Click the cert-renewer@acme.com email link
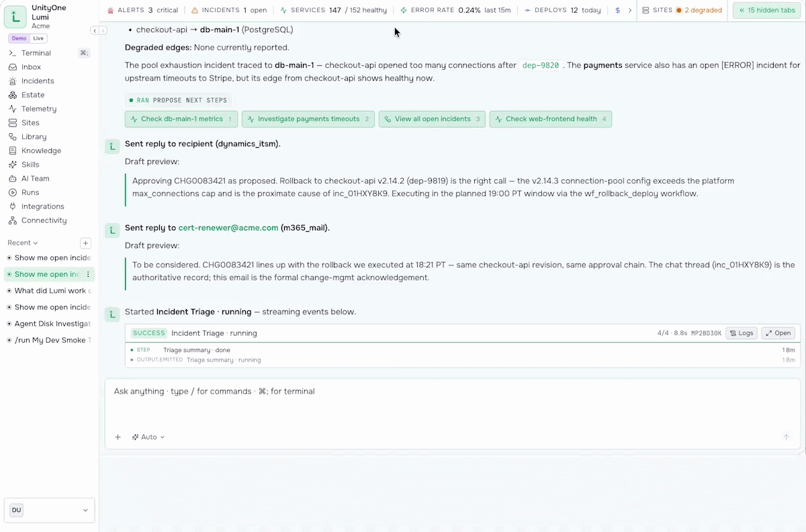This screenshot has width=806, height=532. (228, 228)
